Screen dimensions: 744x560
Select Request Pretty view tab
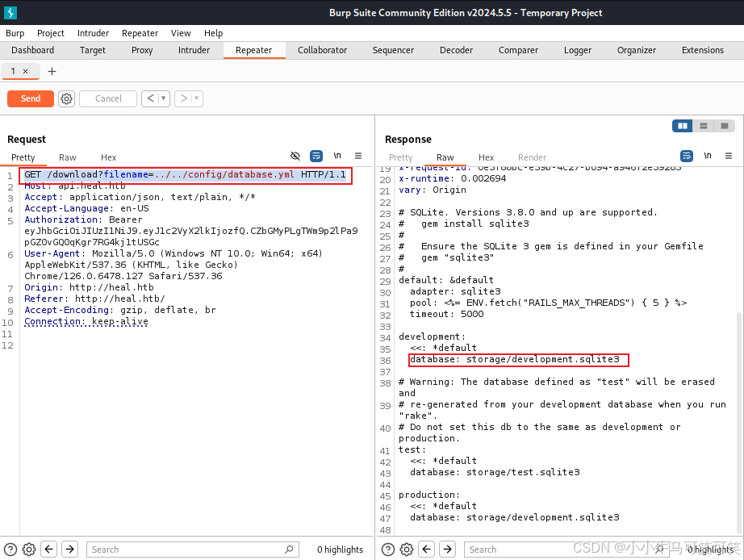tap(23, 157)
